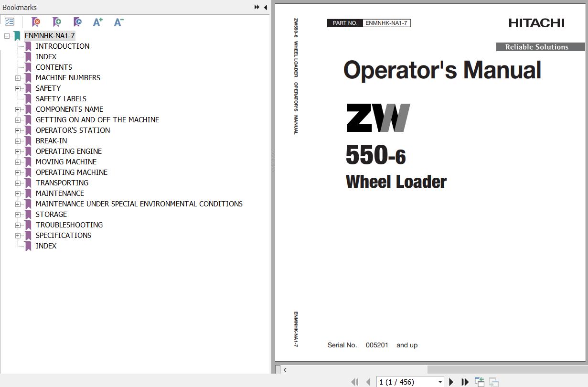Screen dimensions: 588x387
Task: Click MAINTENANCE UNDER SPECIAL ENVIRONMENTAL CONDITIONS label
Action: pyautogui.click(x=139, y=204)
